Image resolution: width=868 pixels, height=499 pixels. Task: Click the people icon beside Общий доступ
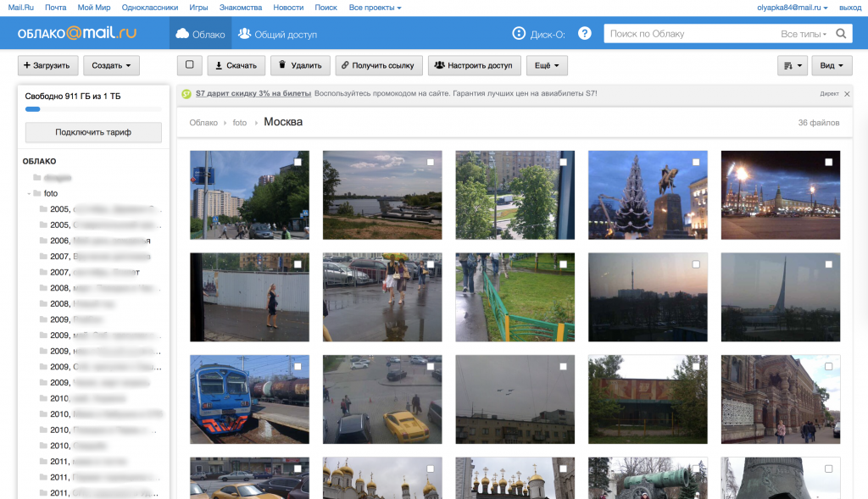[244, 34]
